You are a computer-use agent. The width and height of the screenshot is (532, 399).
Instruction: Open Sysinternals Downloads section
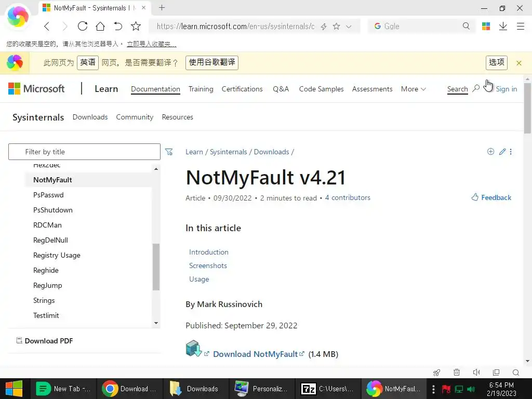[x=90, y=117]
